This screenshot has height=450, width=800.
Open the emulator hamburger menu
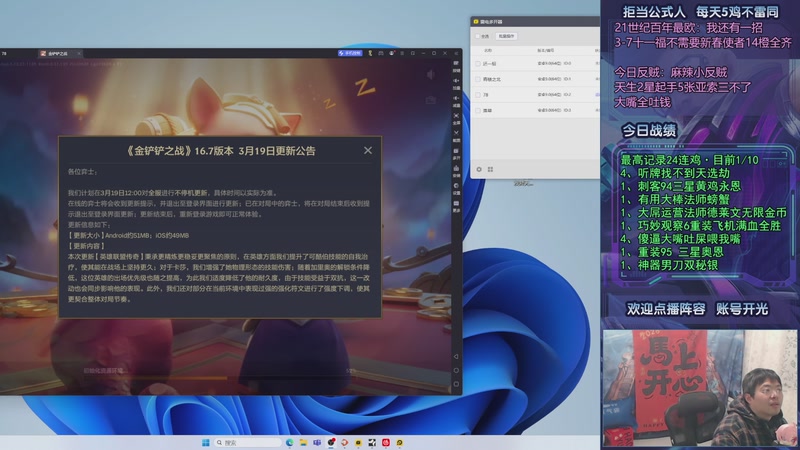(402, 53)
